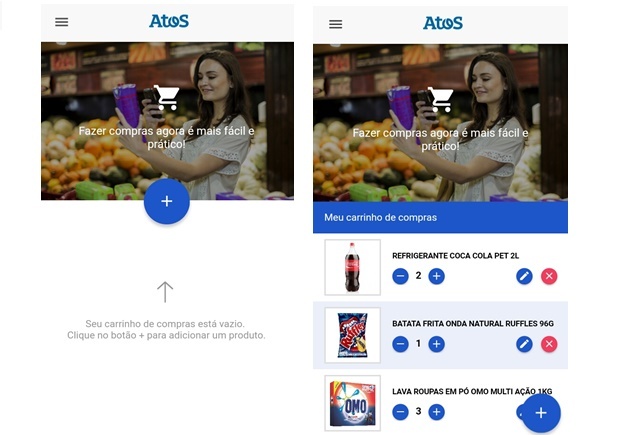Decrease OMO quantity with minus icon
Screen dimensions: 629x435
[400, 412]
